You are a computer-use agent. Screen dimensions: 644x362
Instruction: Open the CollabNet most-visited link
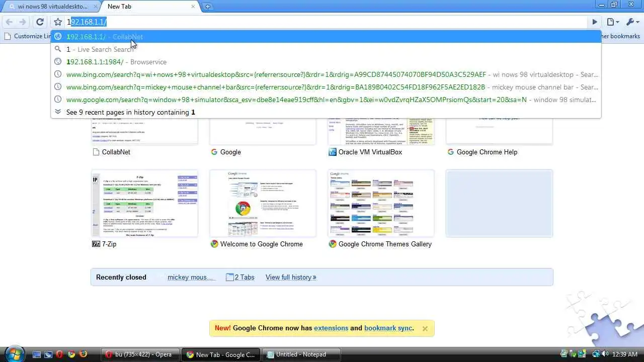pos(116,152)
